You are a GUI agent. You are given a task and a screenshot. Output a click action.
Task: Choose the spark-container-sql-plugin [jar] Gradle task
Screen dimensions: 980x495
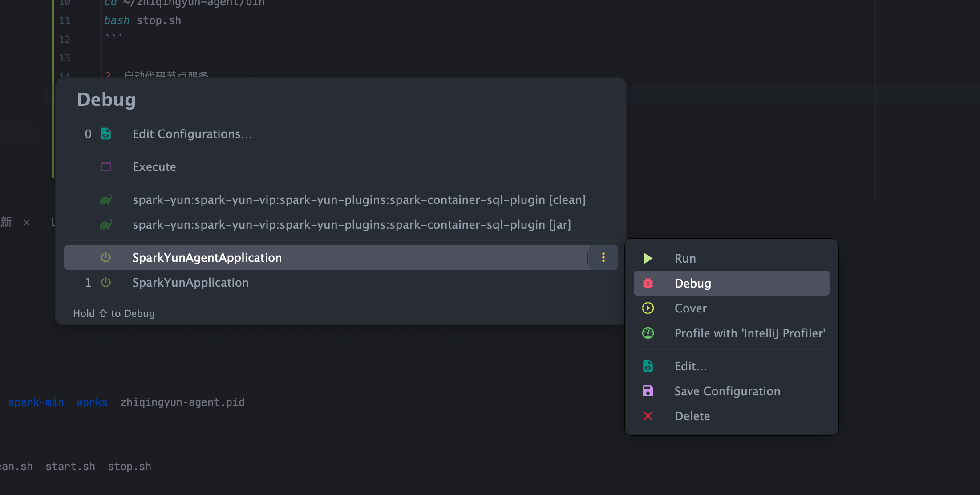tap(352, 225)
